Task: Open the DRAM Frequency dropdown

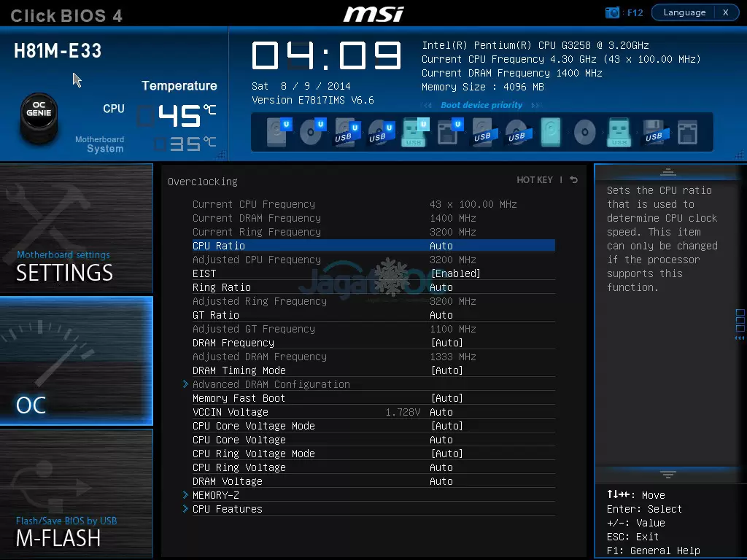Action: click(446, 343)
